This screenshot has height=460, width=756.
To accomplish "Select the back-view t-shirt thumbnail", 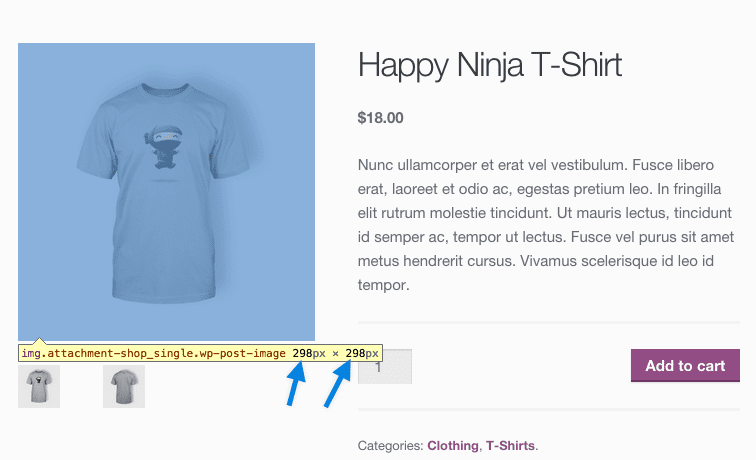I will [x=124, y=386].
